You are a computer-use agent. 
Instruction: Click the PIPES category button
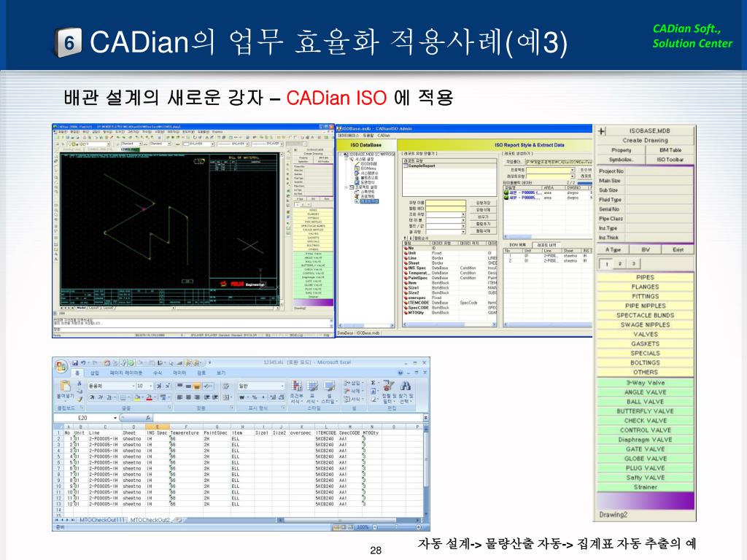[645, 277]
